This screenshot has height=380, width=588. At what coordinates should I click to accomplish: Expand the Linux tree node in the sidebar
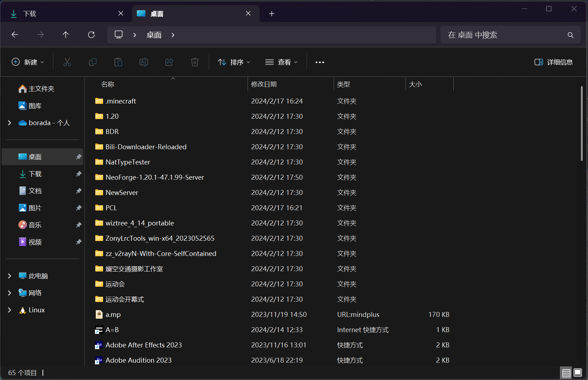click(10, 310)
